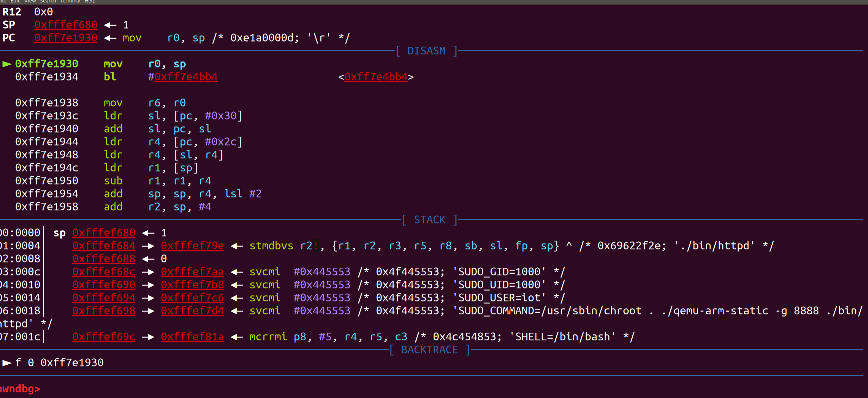Screen dimensions: 868x398
Task: Open the View menu
Action: pyautogui.click(x=30, y=1)
